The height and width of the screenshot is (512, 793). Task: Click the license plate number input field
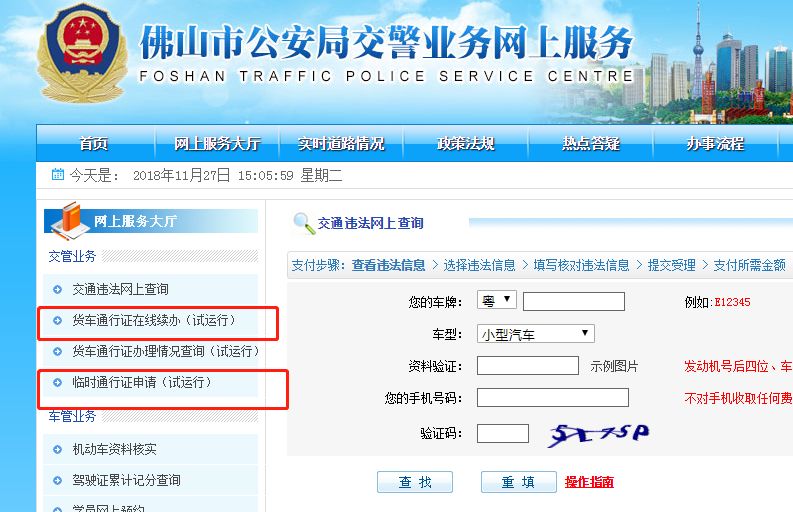pos(574,302)
